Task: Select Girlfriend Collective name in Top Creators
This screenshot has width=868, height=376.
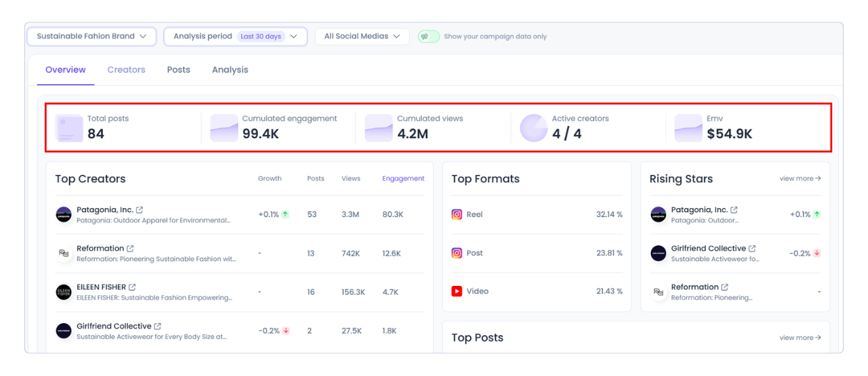Action: pos(114,327)
